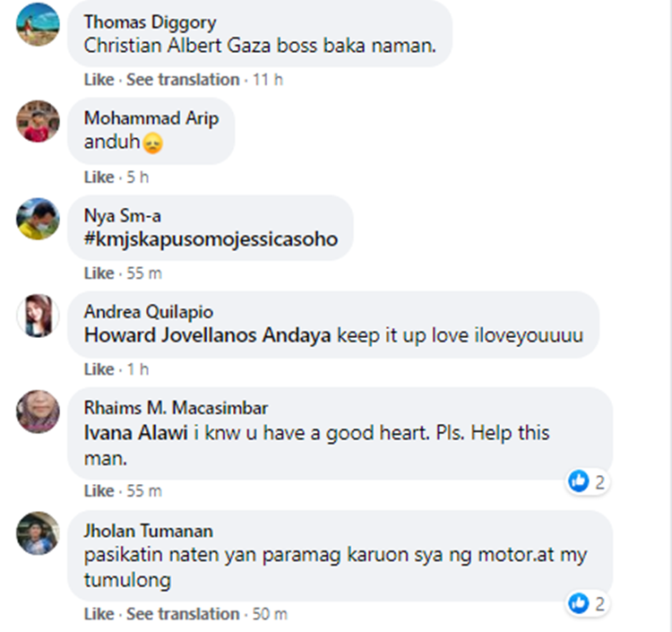
Task: Open tagged Howard Jovellanos Andaya profile
Action: (x=208, y=336)
